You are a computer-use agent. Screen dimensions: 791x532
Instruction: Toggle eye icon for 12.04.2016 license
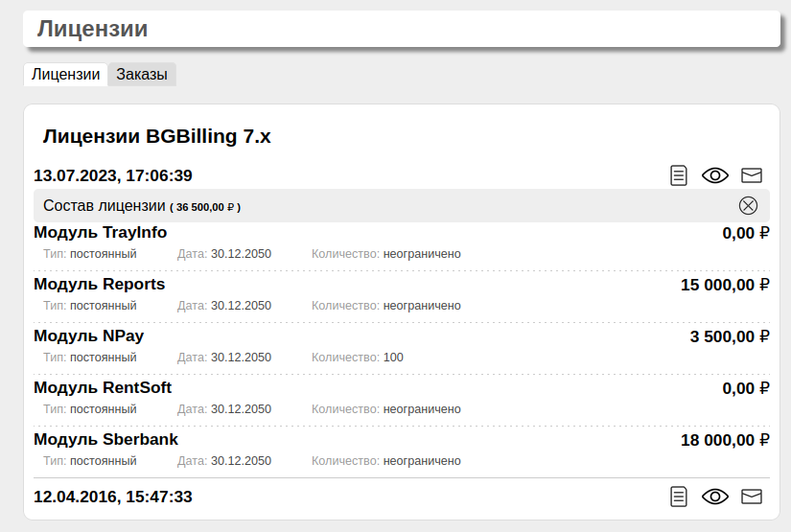[715, 497]
